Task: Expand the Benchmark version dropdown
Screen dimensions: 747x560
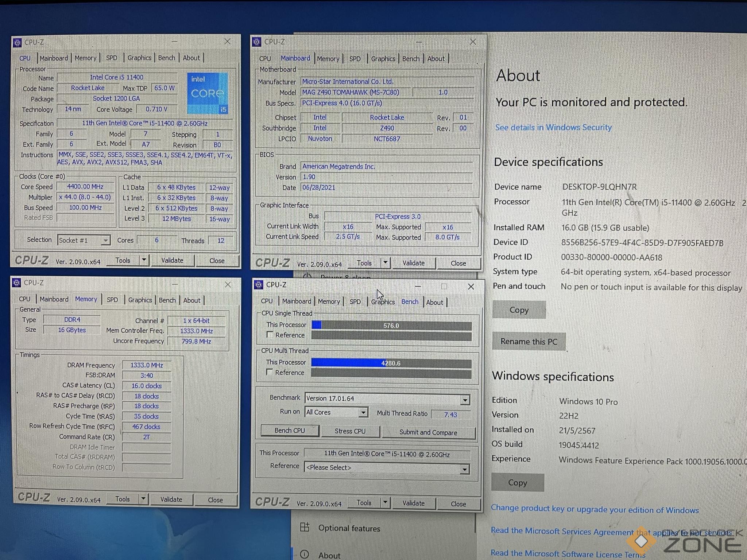Action: (465, 400)
